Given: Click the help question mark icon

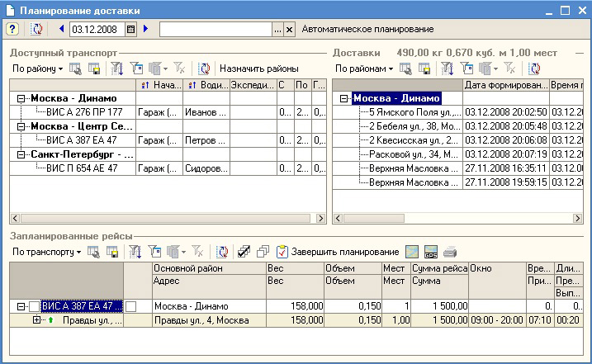Looking at the screenshot, I should click(x=12, y=29).
